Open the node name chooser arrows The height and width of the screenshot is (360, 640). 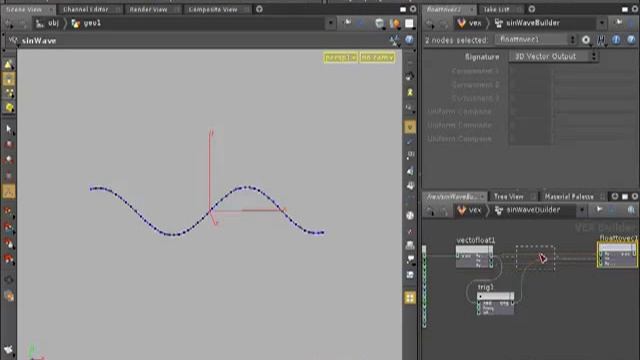(572, 40)
